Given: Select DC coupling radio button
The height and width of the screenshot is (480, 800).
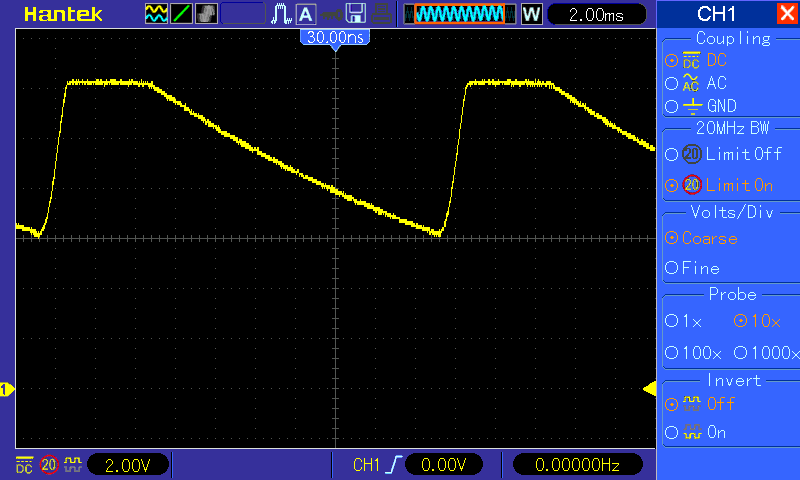Looking at the screenshot, I should pyautogui.click(x=671, y=61).
